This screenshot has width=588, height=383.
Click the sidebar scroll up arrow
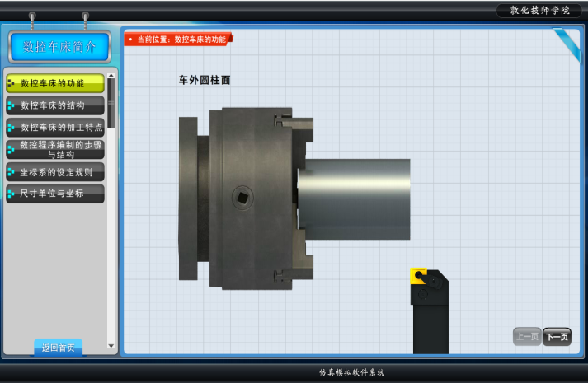click(111, 76)
